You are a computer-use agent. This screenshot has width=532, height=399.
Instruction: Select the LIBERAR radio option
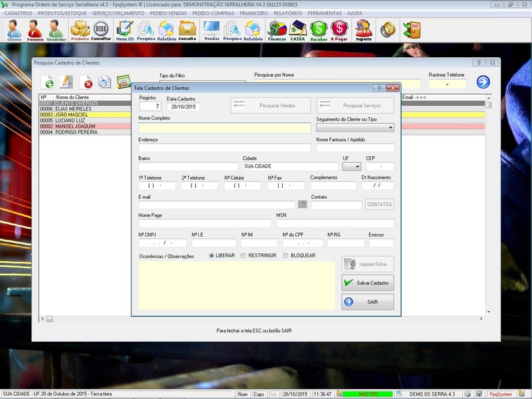(x=212, y=255)
